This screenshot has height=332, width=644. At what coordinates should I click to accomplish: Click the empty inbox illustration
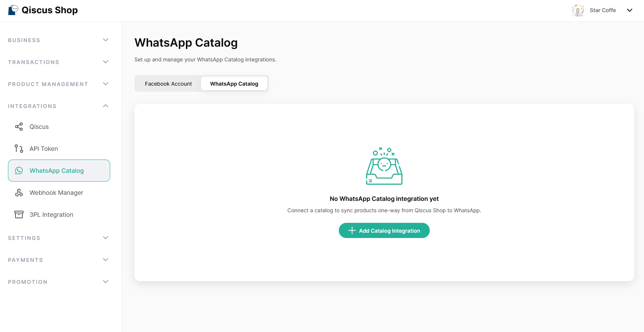click(x=384, y=166)
